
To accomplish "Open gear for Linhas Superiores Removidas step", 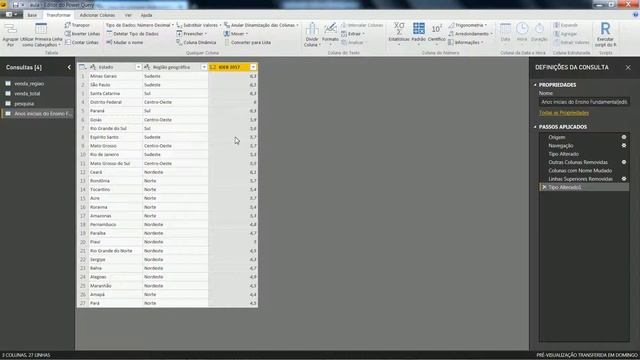I will point(624,179).
